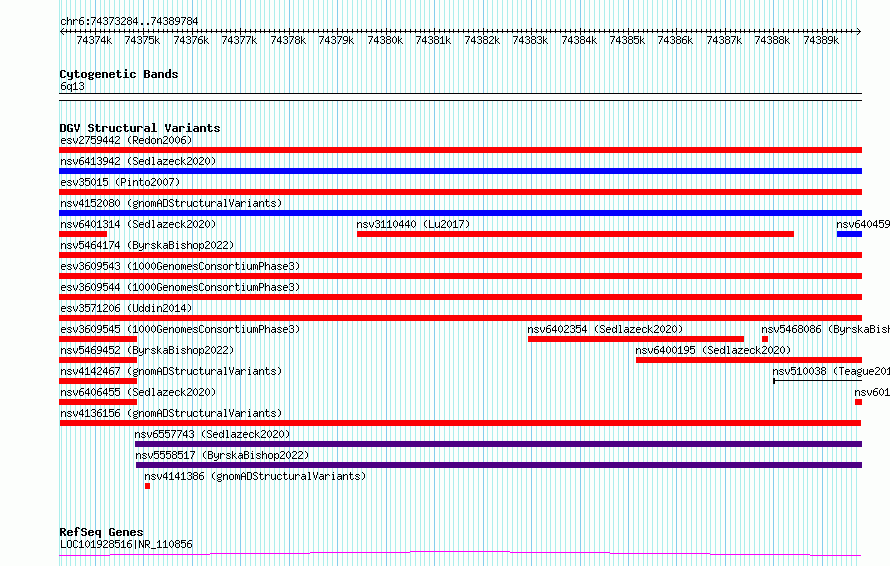Open nsv4136156 (gnomADStructuralVariants) label
This screenshot has height=566, width=890.
(171, 413)
